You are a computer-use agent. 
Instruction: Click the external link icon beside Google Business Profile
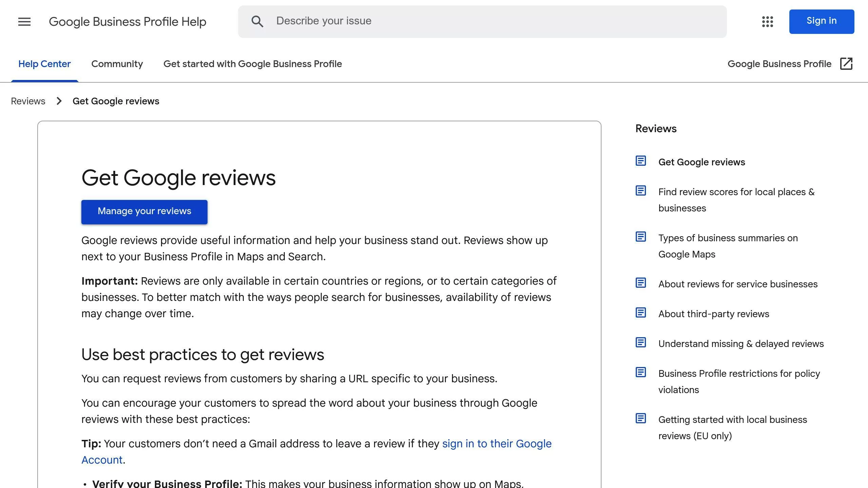(846, 64)
